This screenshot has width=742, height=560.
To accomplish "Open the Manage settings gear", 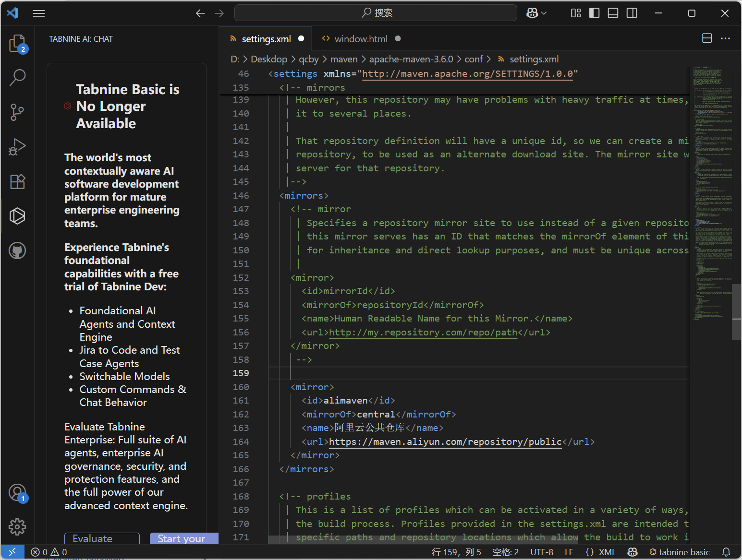I will [x=17, y=526].
